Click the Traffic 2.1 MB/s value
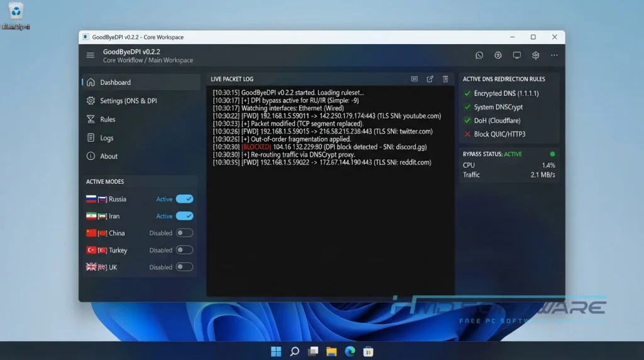Viewport: 644px width, 360px height. (x=543, y=175)
